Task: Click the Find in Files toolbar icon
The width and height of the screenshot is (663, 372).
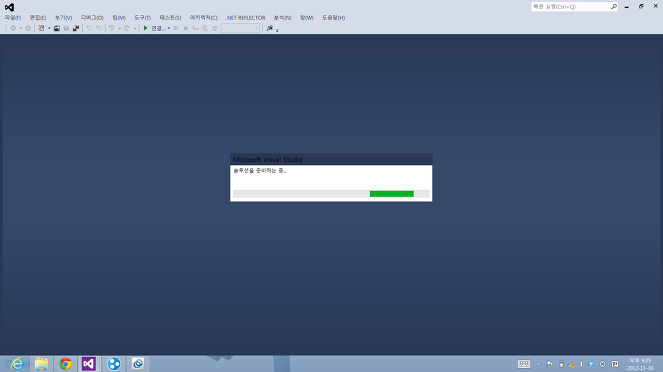Action: click(x=269, y=28)
